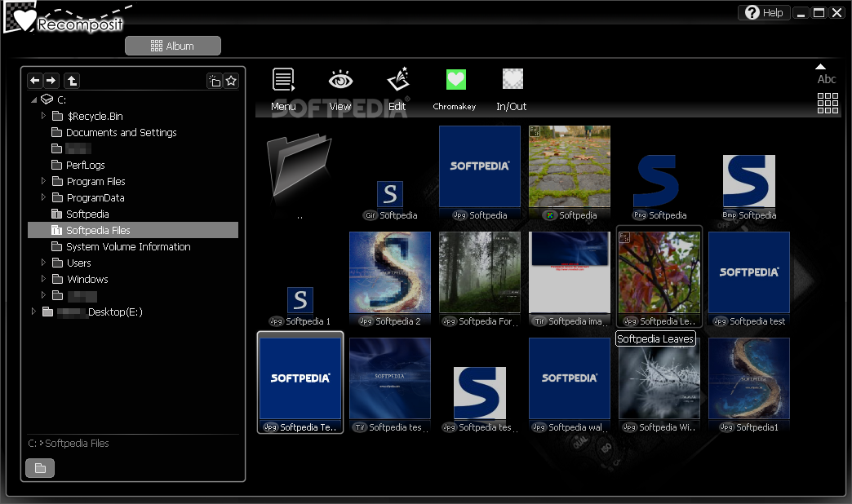852x504 pixels.
Task: Go forward with the right arrow
Action: pyautogui.click(x=51, y=81)
